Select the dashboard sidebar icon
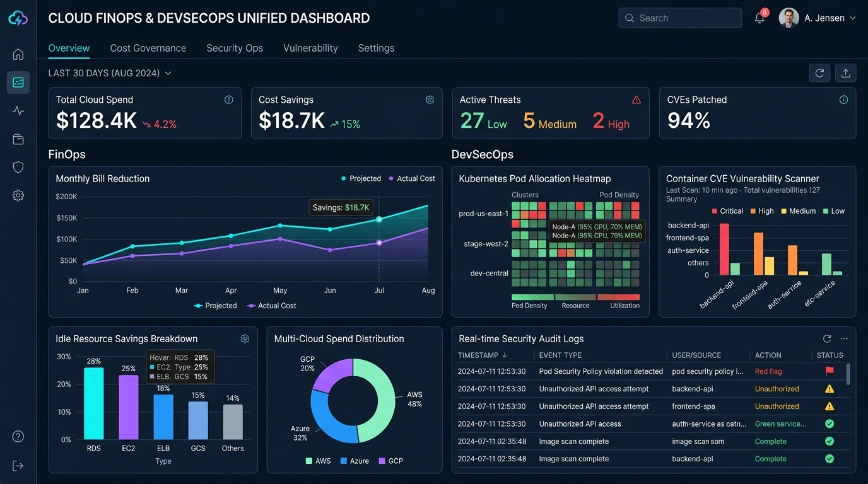This screenshot has height=484, width=868. [x=18, y=83]
